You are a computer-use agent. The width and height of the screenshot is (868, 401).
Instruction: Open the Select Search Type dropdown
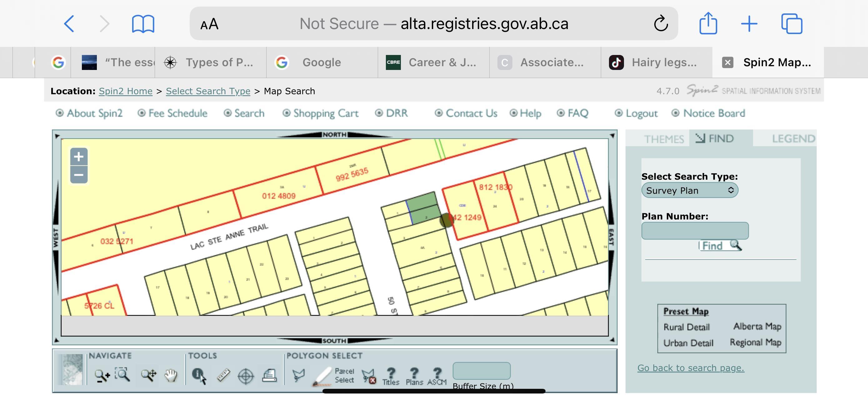(x=689, y=191)
